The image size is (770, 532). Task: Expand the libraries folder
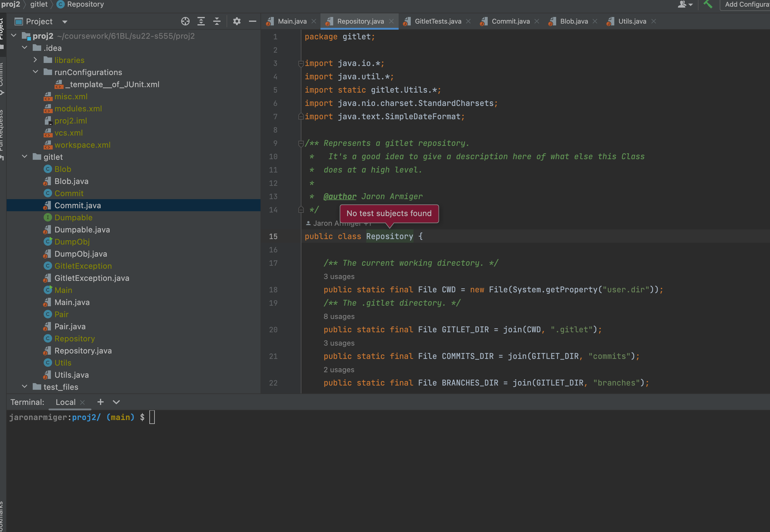pos(35,60)
